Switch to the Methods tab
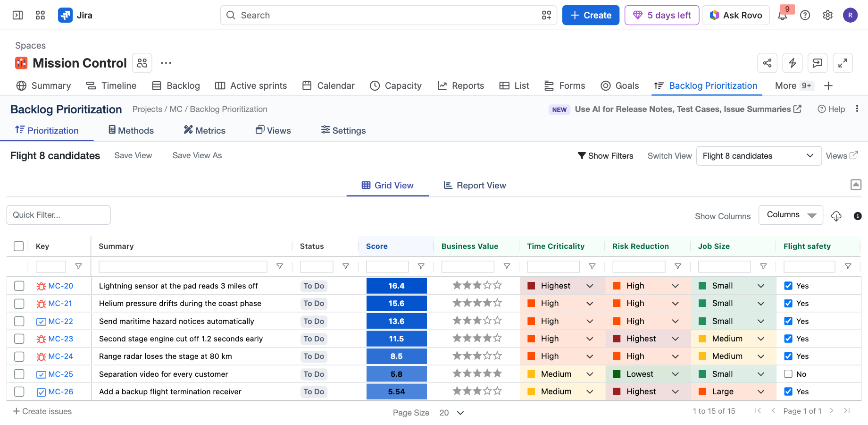 click(x=131, y=130)
